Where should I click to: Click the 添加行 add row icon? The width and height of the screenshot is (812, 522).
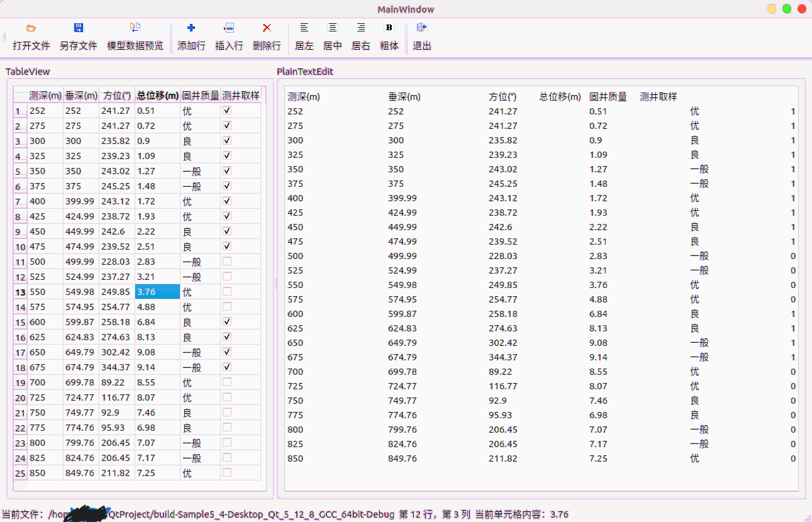[x=191, y=28]
